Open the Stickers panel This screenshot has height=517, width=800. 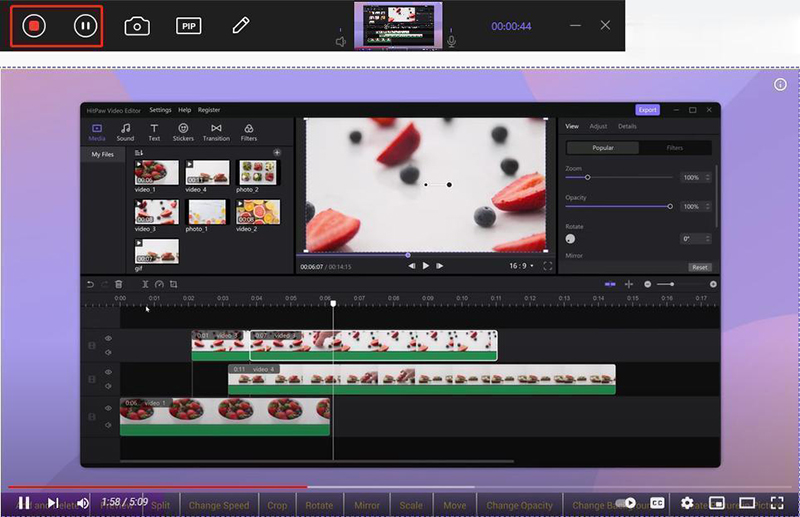point(183,132)
